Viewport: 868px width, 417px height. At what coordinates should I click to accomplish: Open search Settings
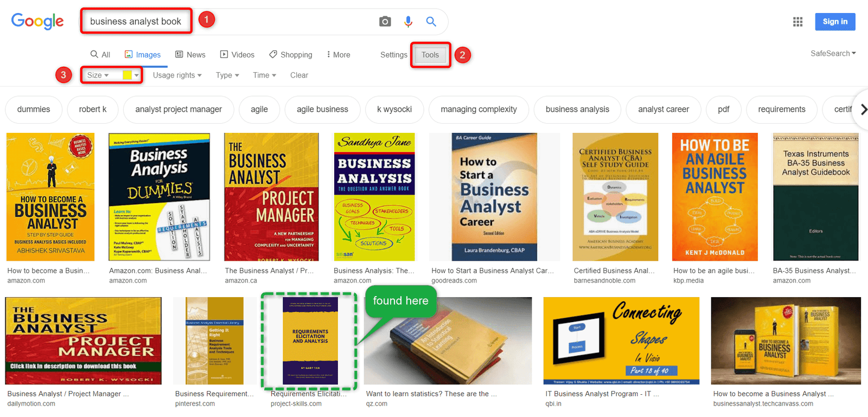click(x=394, y=55)
